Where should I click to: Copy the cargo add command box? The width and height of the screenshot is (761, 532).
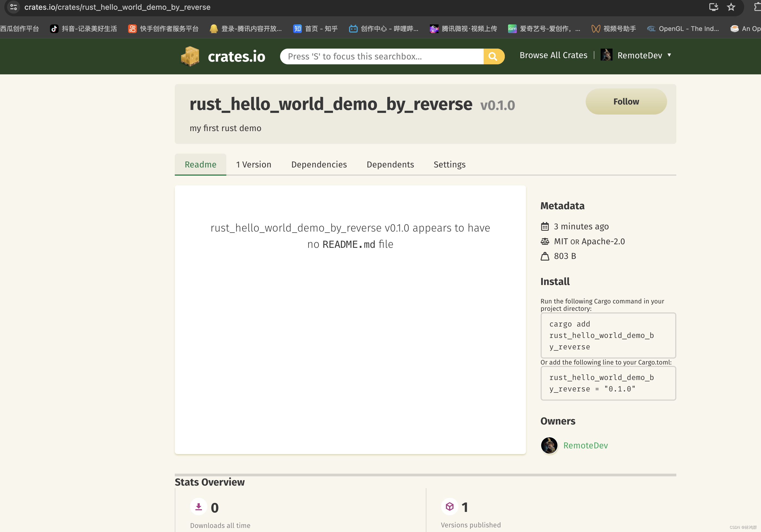coord(608,335)
